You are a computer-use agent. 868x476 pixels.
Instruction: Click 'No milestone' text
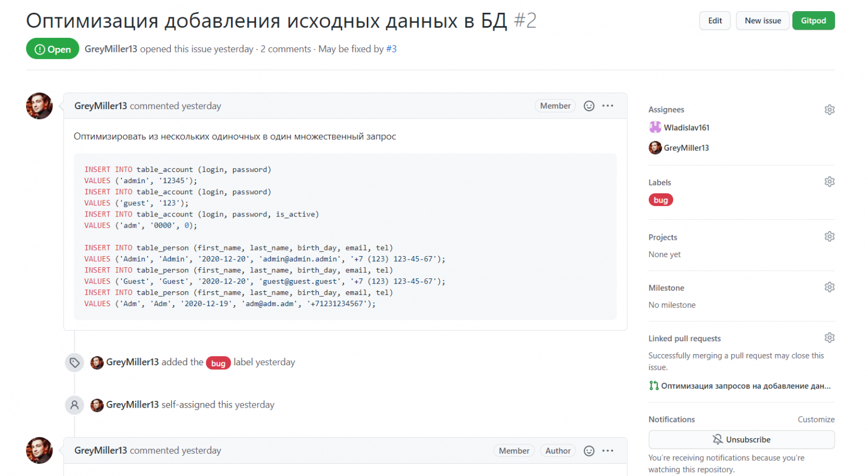coord(672,305)
